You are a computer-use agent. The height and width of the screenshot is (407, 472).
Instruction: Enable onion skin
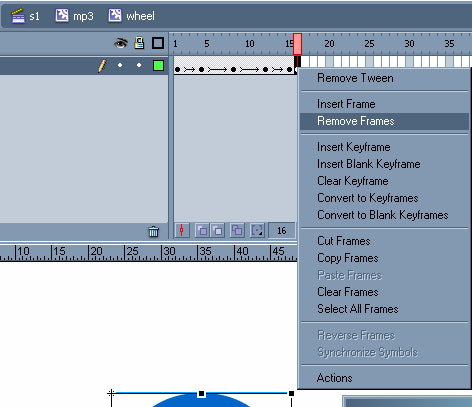click(202, 230)
